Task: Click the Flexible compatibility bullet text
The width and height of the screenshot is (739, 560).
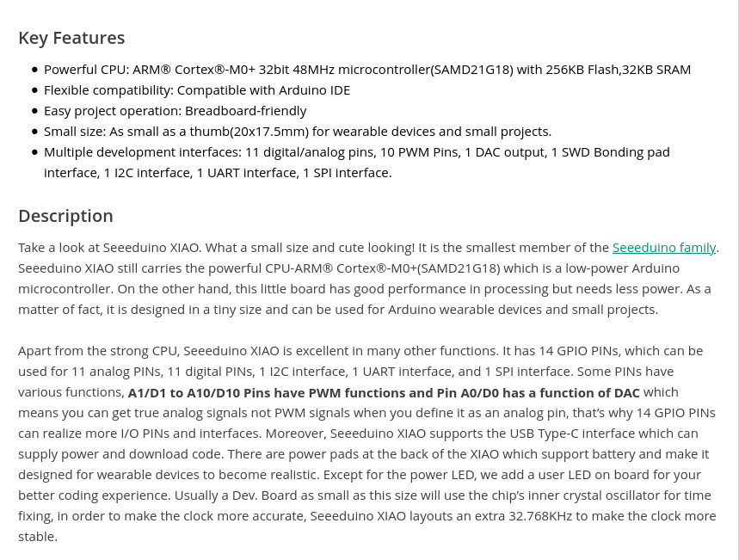Action: point(197,90)
